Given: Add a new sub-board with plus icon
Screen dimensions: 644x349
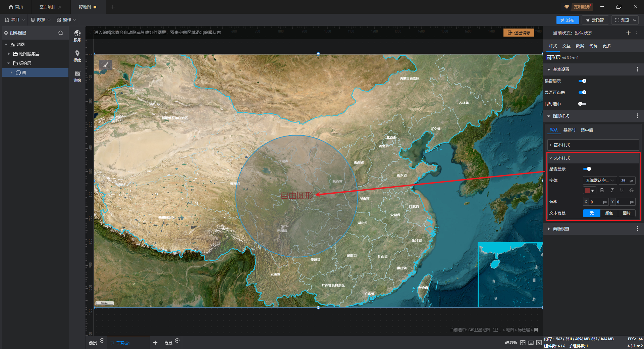Looking at the screenshot, I should [155, 343].
